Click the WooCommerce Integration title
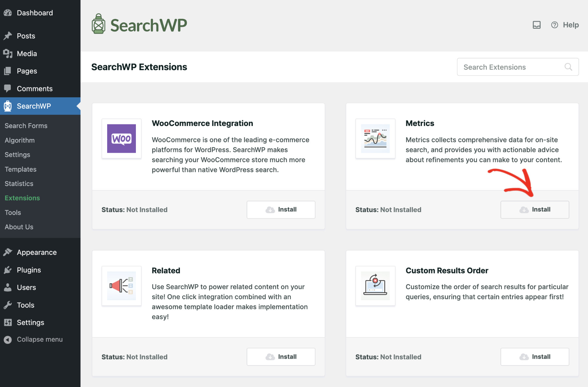This screenshot has height=387, width=588. pyautogui.click(x=202, y=123)
